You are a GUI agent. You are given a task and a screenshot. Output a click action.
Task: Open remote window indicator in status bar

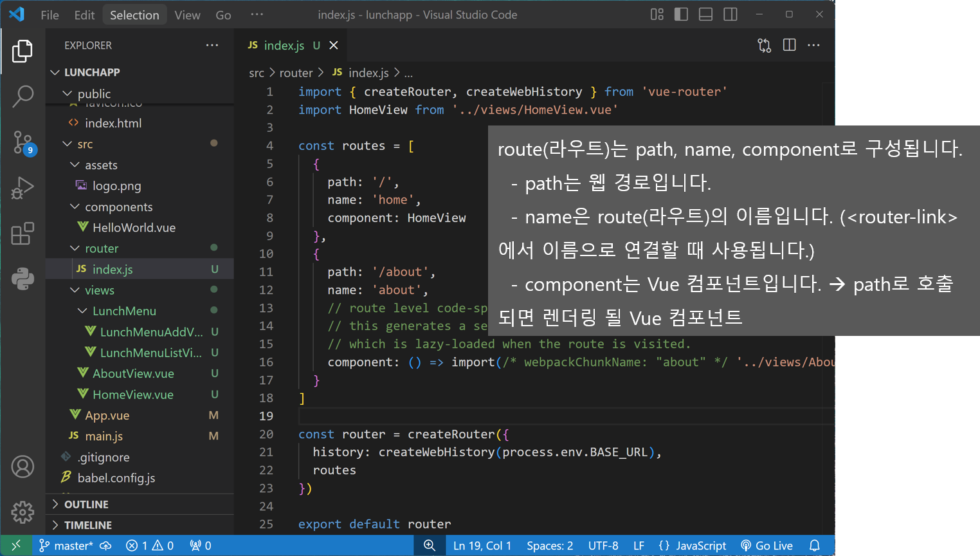(x=16, y=545)
